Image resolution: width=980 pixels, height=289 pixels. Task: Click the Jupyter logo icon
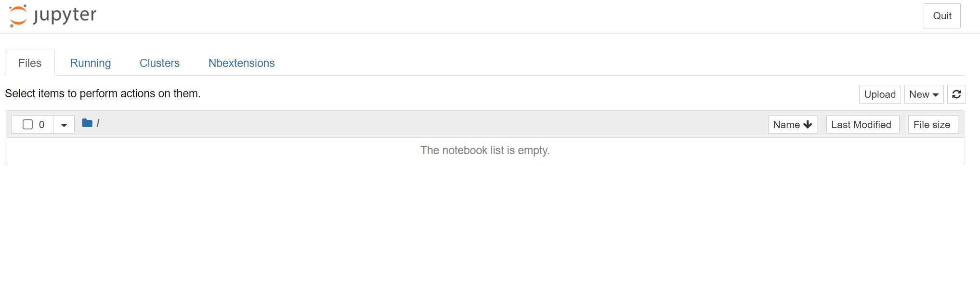(x=18, y=15)
